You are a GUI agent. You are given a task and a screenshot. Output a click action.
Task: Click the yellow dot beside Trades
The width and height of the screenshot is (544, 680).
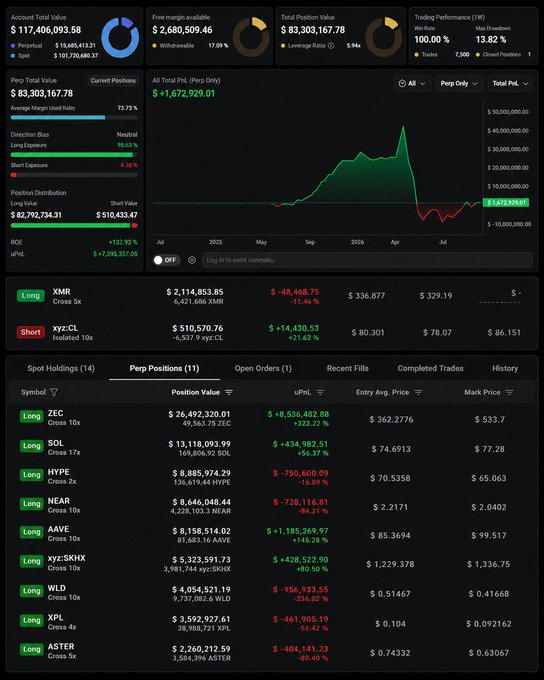click(x=416, y=55)
